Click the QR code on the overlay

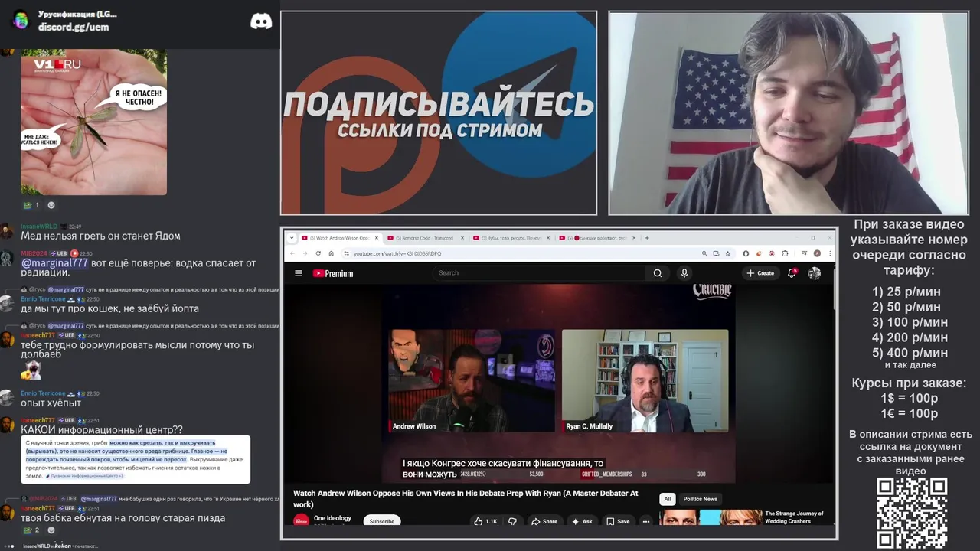point(912,513)
